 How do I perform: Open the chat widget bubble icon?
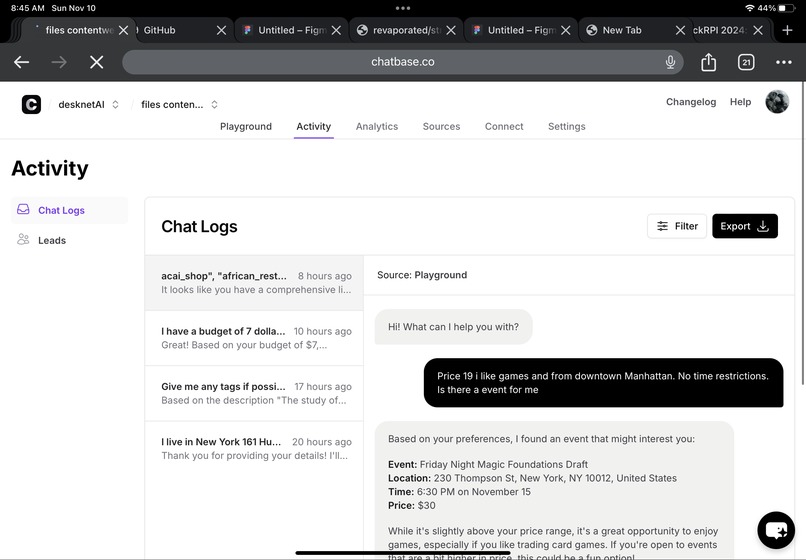pyautogui.click(x=776, y=530)
